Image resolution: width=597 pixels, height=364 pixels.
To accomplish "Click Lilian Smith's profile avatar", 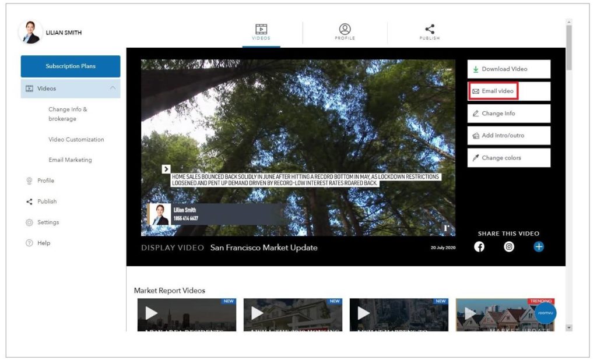I will pos(30,33).
